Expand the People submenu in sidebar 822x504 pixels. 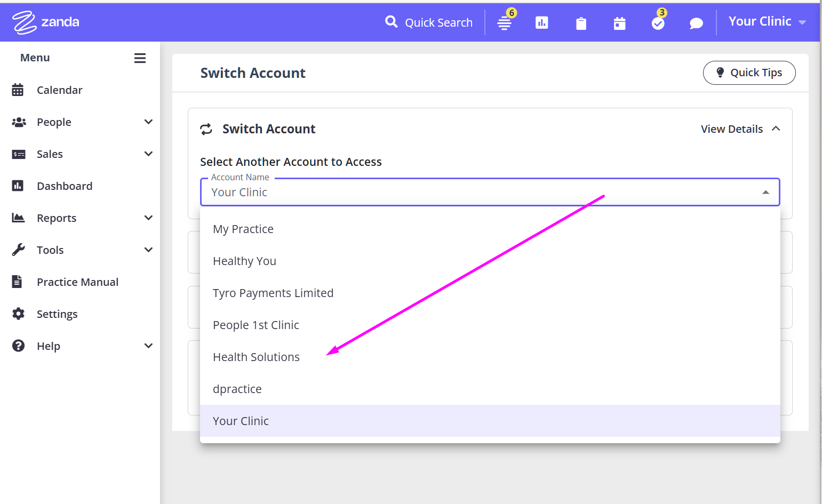click(148, 122)
